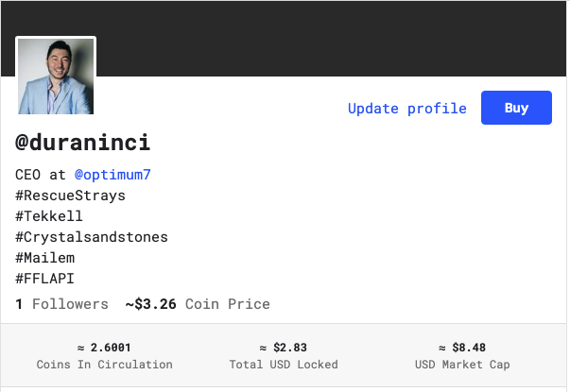The height and width of the screenshot is (392, 570).
Task: Click the #Mailem hashtag text
Action: tap(45, 258)
